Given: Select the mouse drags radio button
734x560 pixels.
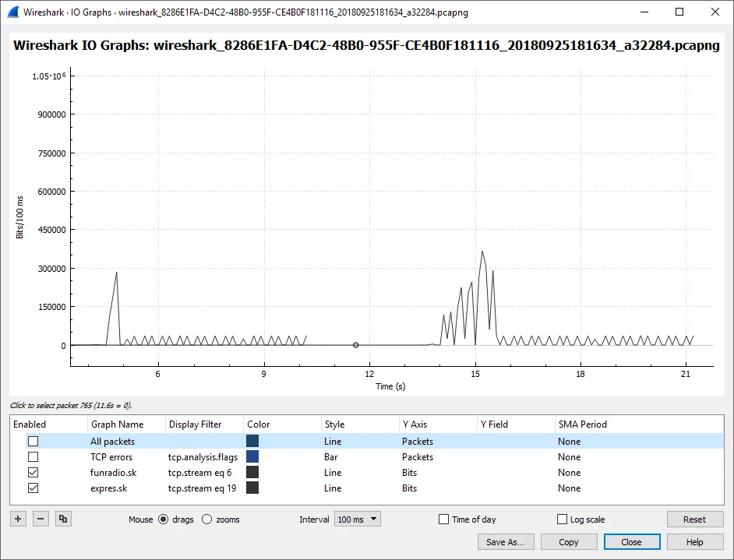Looking at the screenshot, I should coord(163,519).
